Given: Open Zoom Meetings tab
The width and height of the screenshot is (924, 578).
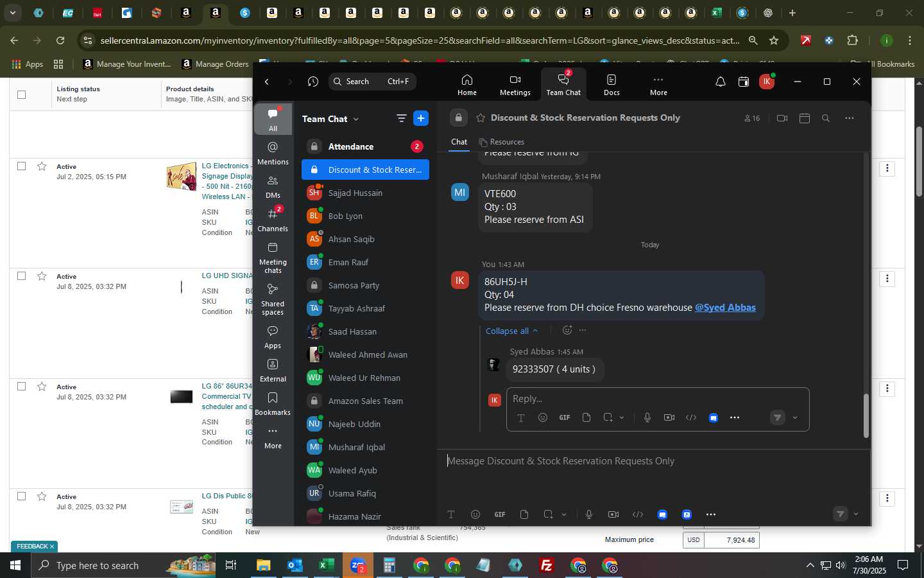Looking at the screenshot, I should pos(515,84).
